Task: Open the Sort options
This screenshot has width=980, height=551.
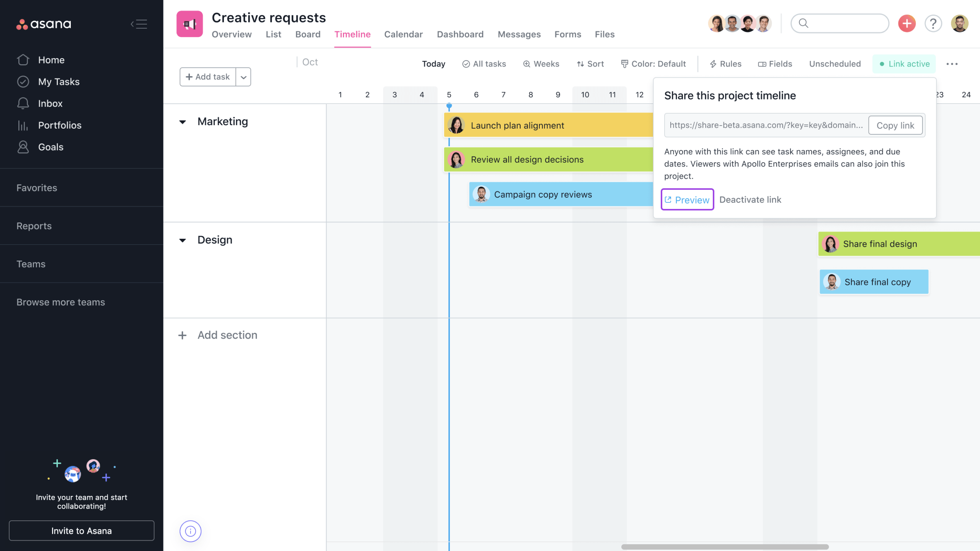Action: pyautogui.click(x=590, y=64)
